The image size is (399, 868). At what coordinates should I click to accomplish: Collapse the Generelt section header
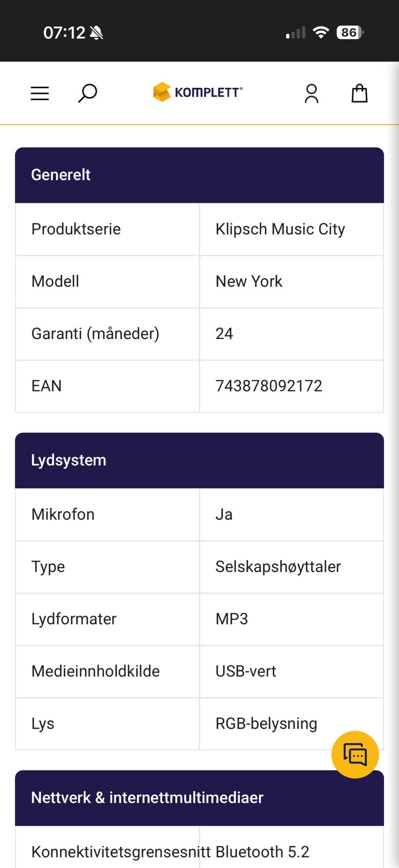[x=200, y=175]
